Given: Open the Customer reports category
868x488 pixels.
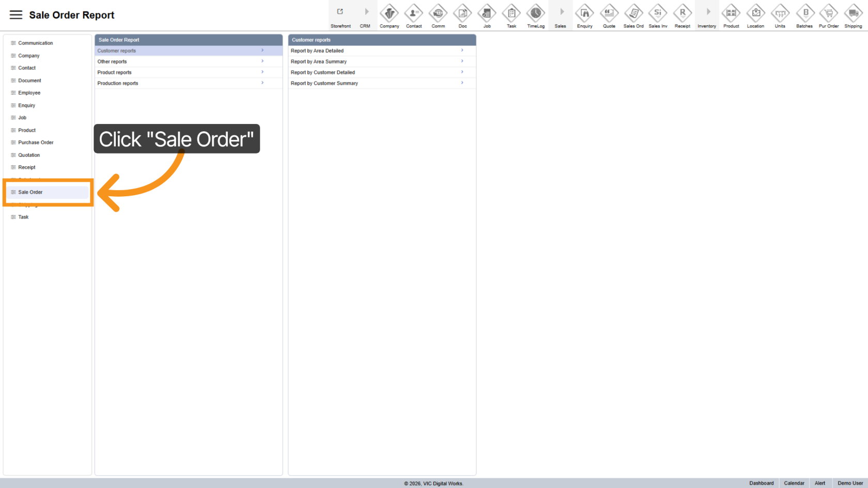Looking at the screenshot, I should pos(189,51).
